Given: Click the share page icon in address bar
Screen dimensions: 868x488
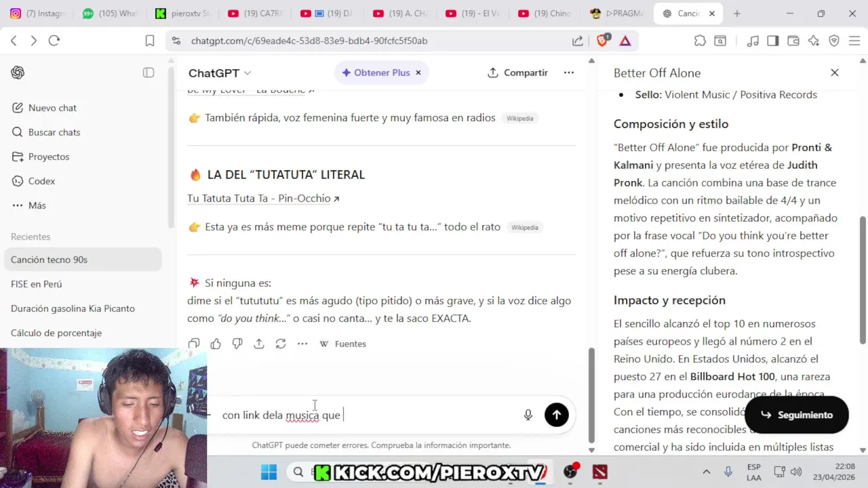Looking at the screenshot, I should tap(578, 41).
